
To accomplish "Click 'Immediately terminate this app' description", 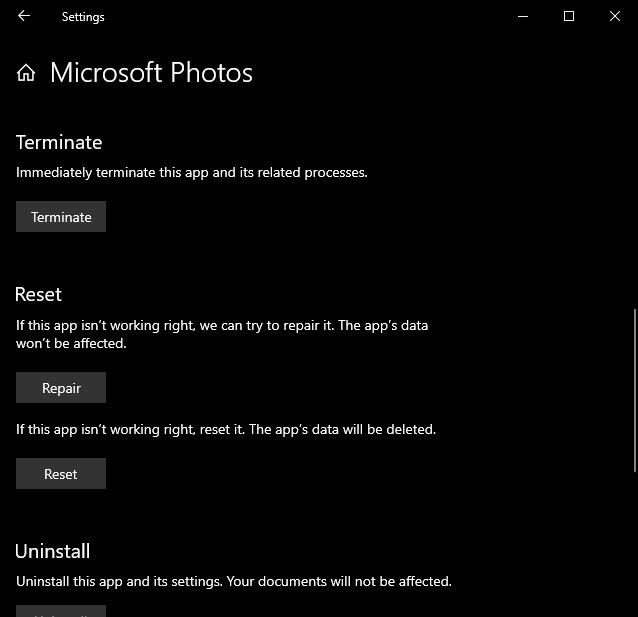I will [x=192, y=173].
